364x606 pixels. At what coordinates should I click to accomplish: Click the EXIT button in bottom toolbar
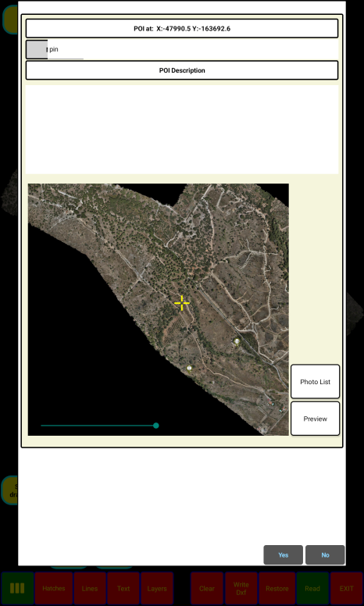coord(346,588)
